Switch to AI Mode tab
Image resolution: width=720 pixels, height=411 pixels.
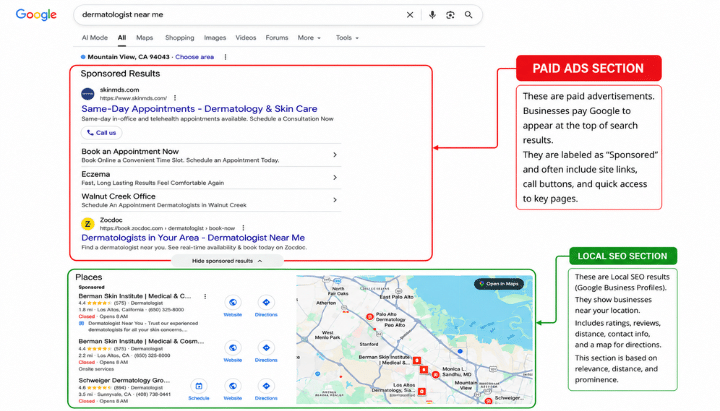pyautogui.click(x=95, y=38)
